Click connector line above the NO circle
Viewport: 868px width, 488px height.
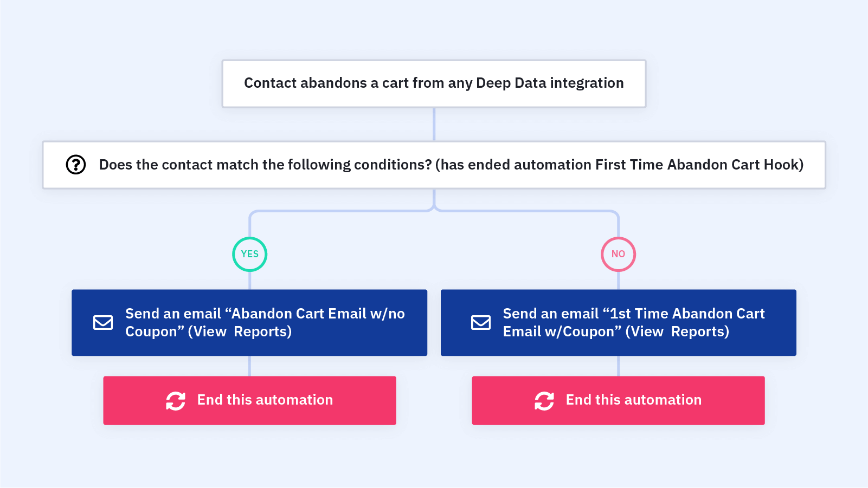(618, 225)
